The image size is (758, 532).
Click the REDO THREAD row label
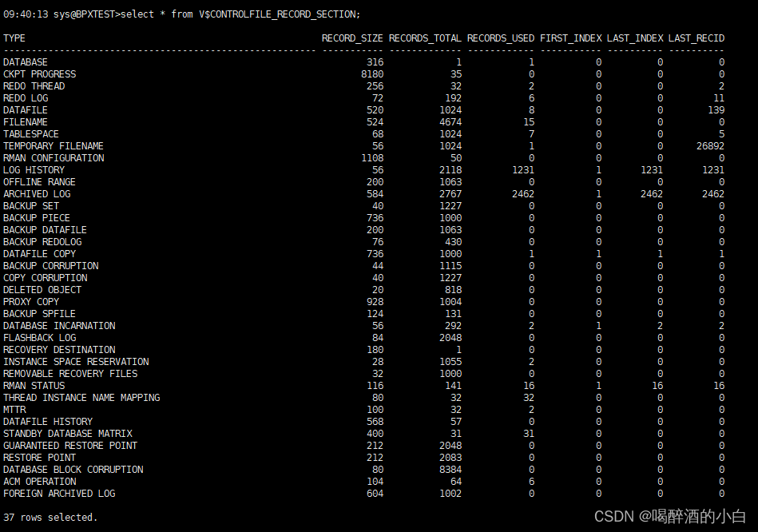[34, 86]
